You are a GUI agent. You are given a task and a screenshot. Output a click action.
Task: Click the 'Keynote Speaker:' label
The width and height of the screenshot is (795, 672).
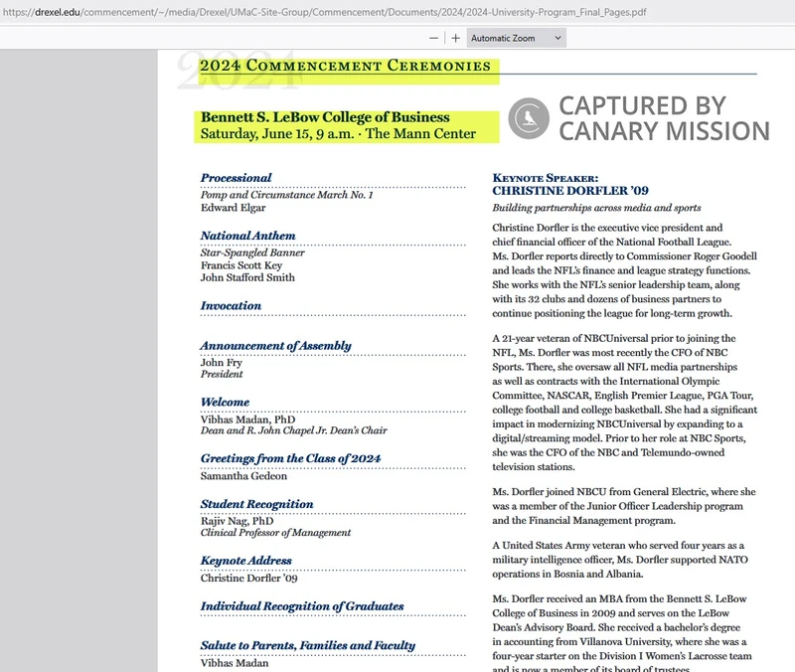pyautogui.click(x=545, y=178)
